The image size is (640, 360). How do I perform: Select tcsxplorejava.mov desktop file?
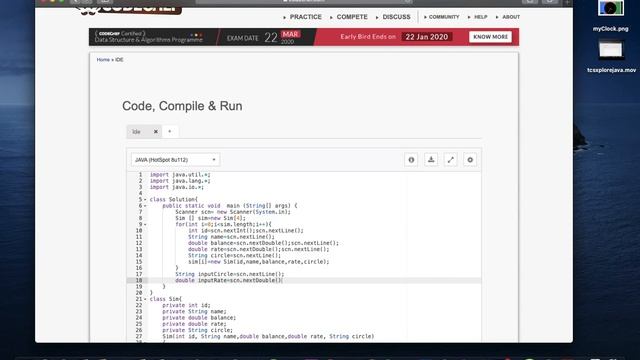pyautogui.click(x=611, y=56)
